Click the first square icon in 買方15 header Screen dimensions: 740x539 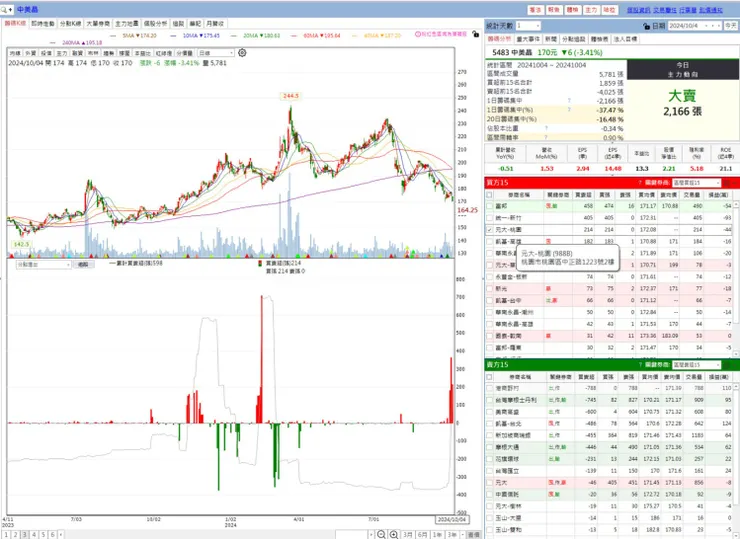(726, 183)
